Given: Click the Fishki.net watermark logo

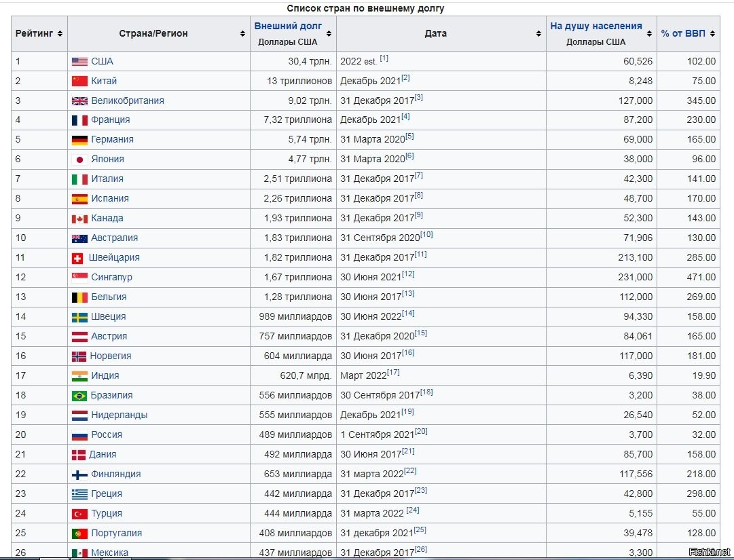Looking at the screenshot, I should [709, 551].
